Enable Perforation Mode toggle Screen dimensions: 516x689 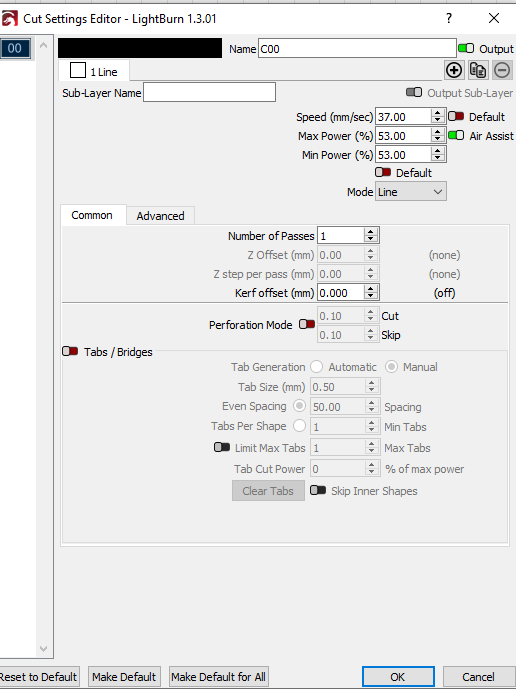(x=307, y=324)
